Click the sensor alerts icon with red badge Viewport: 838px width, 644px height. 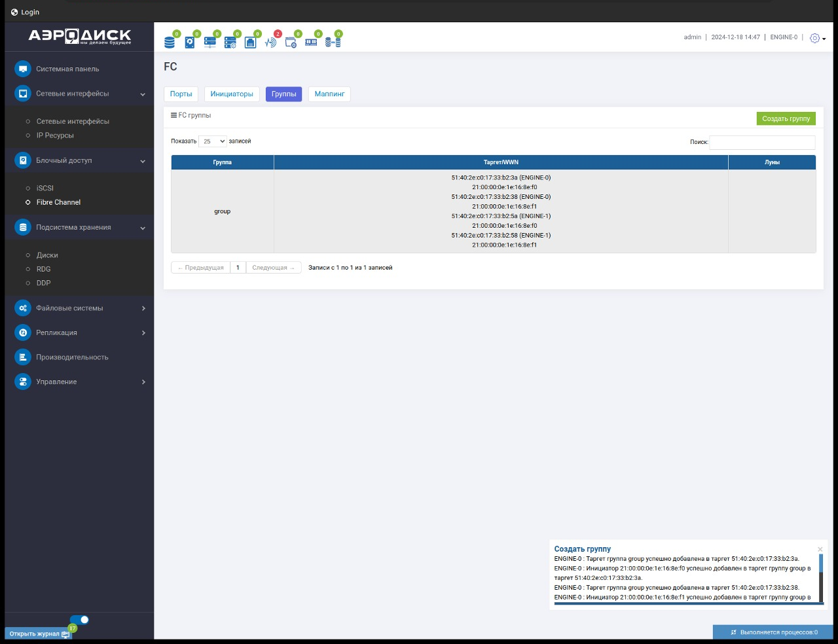click(270, 43)
